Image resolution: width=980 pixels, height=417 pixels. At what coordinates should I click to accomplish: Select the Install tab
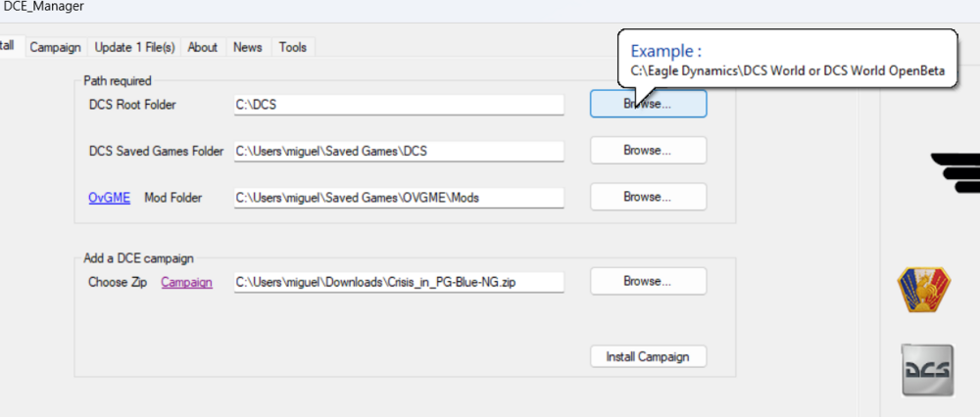(8, 46)
